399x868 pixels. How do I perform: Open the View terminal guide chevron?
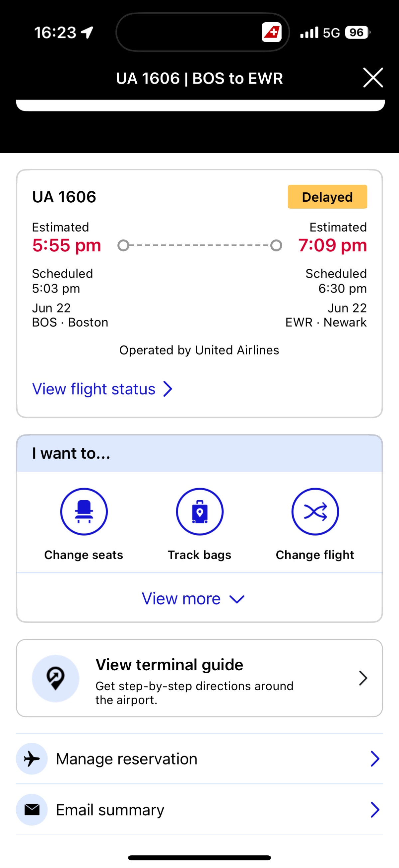coord(363,678)
